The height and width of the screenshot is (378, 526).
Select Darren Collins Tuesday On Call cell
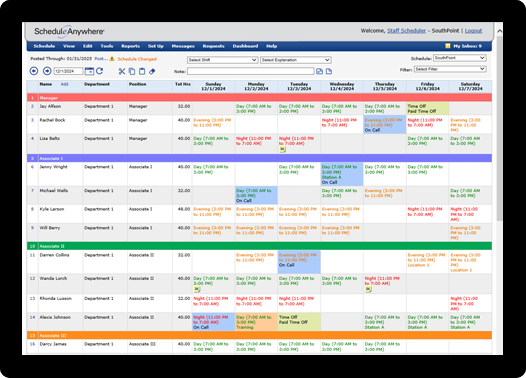click(299, 262)
